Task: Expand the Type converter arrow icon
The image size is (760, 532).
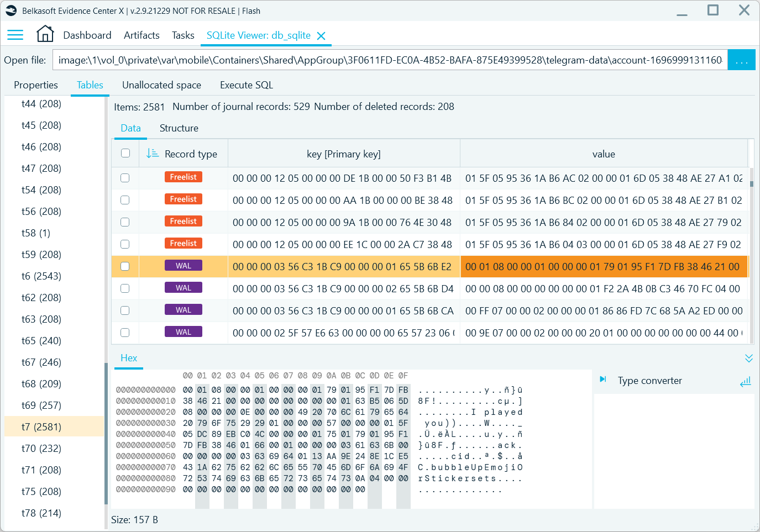Action: (x=603, y=380)
